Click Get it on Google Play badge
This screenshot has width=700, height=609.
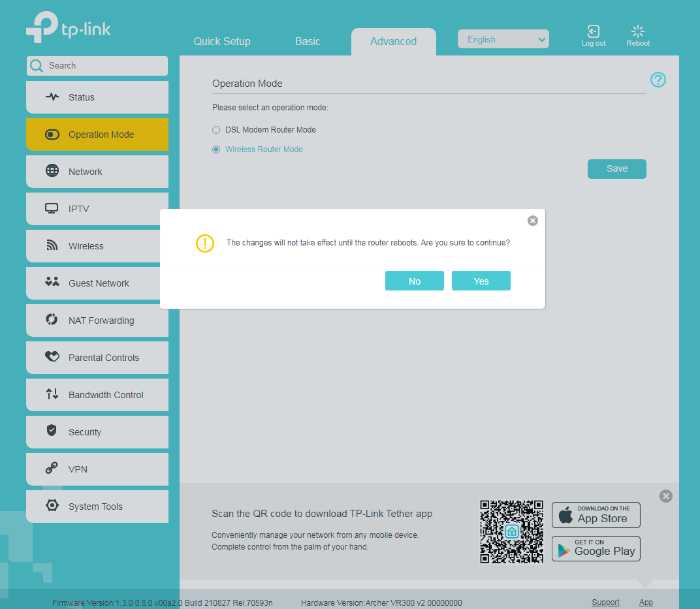596,548
